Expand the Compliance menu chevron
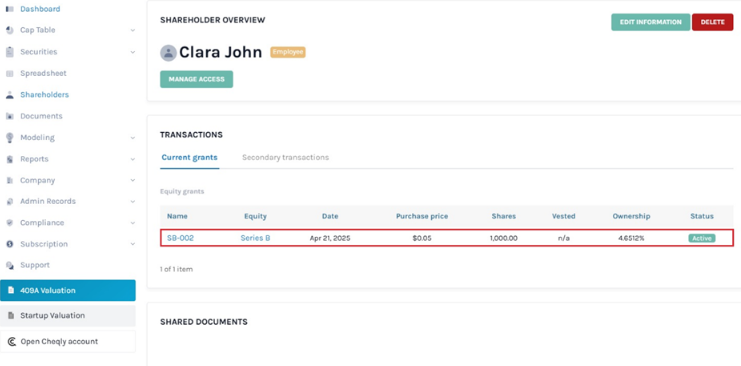 click(x=133, y=223)
